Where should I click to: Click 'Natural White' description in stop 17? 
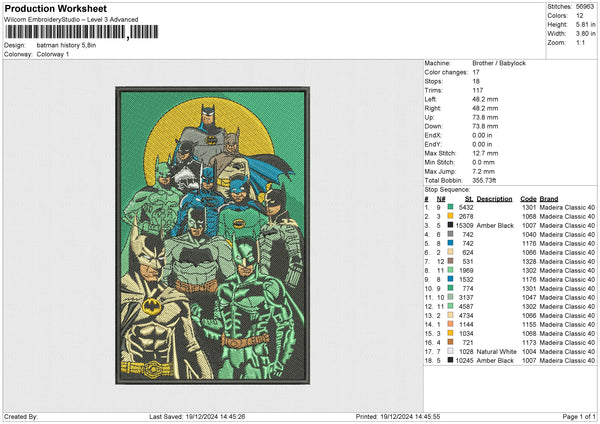pos(497,351)
